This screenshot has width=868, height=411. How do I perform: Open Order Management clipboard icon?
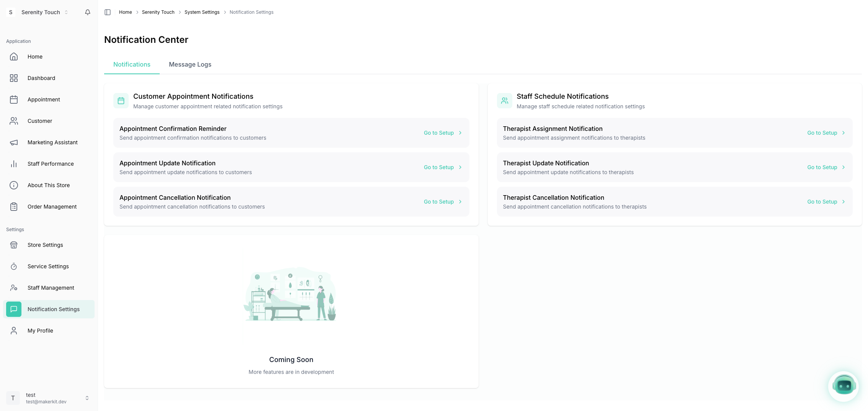point(14,207)
